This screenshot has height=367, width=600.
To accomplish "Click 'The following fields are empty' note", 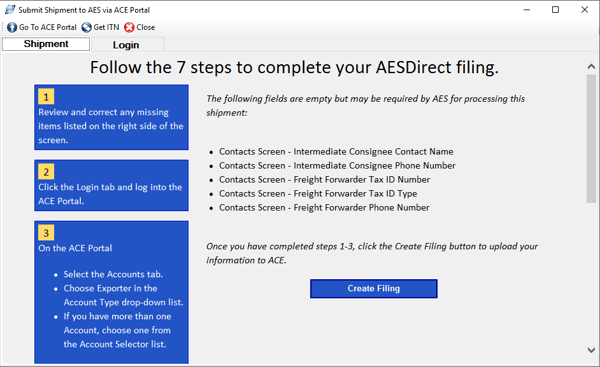I will coord(365,106).
